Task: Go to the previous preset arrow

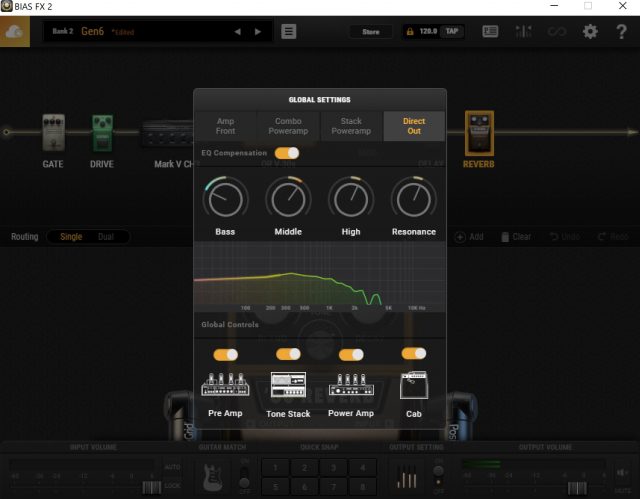Action: pyautogui.click(x=238, y=32)
